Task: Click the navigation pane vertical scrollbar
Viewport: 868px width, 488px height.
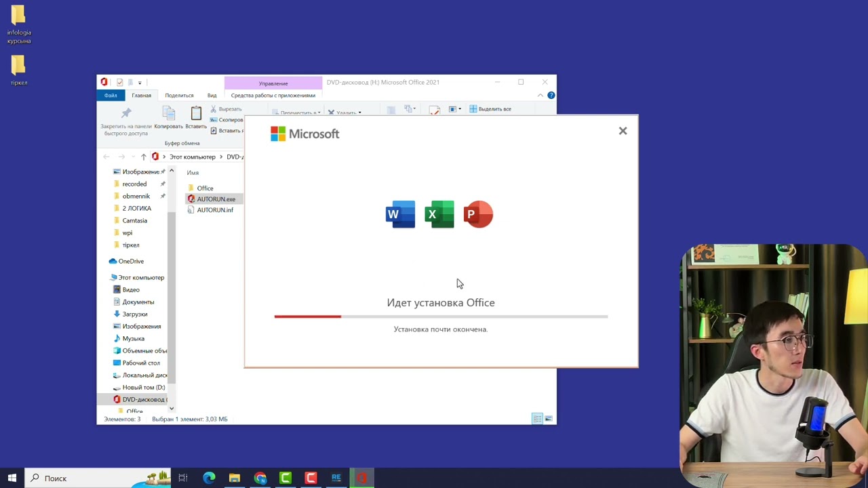Action: tap(172, 298)
